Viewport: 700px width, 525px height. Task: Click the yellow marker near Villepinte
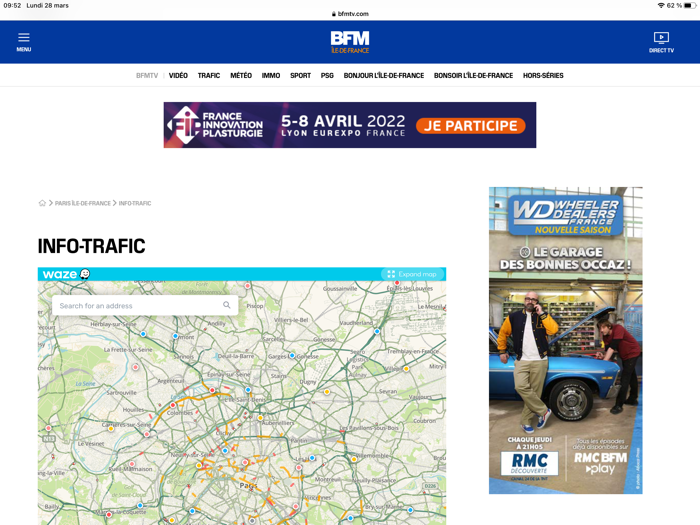[406, 369]
